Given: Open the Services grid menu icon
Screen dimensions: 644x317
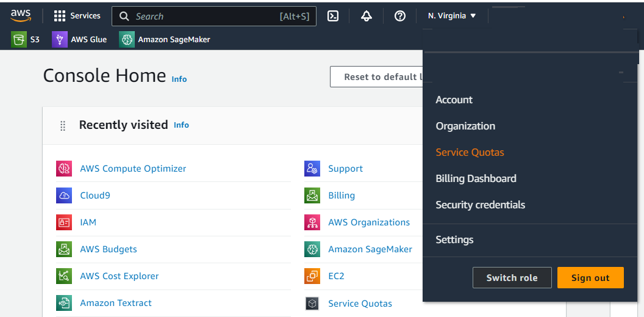Looking at the screenshot, I should point(60,16).
